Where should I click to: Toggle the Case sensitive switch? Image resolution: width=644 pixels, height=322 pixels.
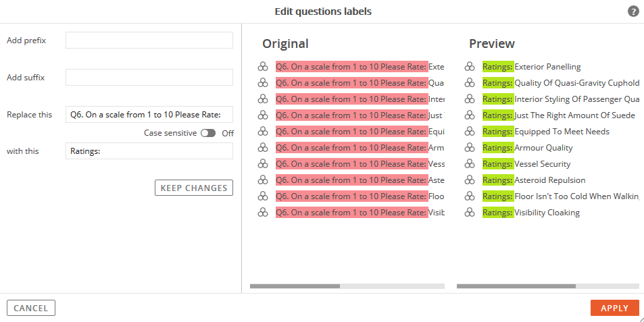[208, 133]
